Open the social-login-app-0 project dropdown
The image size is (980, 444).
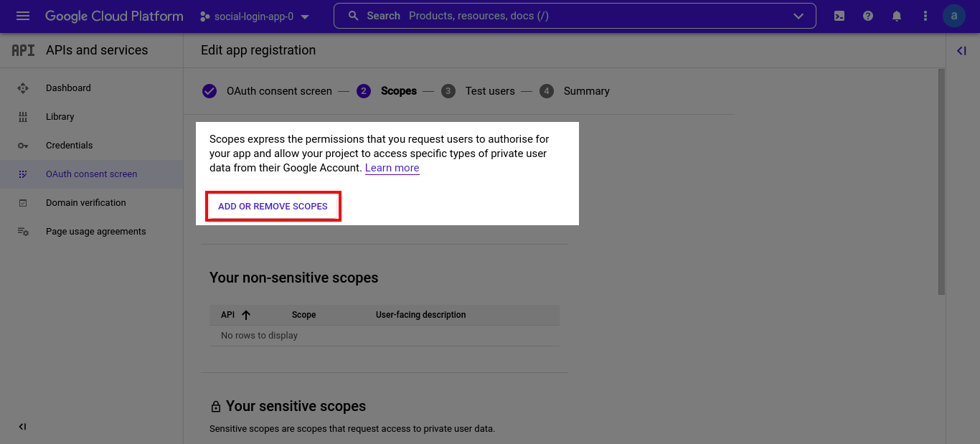[x=255, y=16]
